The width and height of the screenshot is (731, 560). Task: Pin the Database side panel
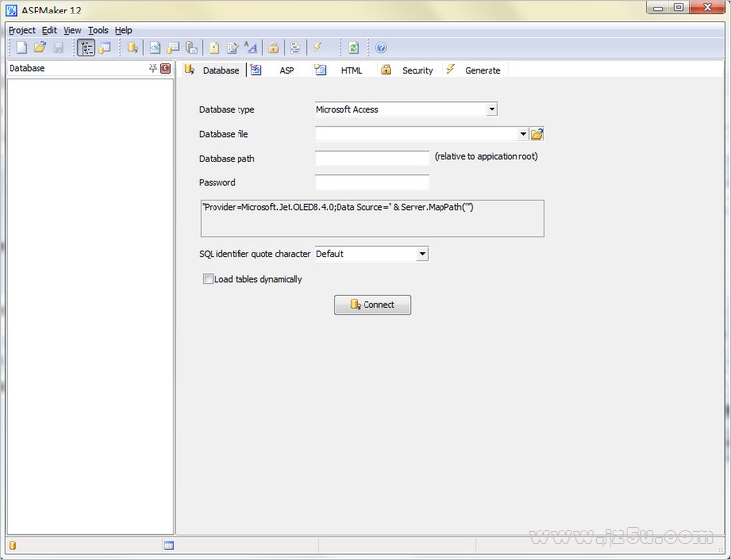pos(153,68)
